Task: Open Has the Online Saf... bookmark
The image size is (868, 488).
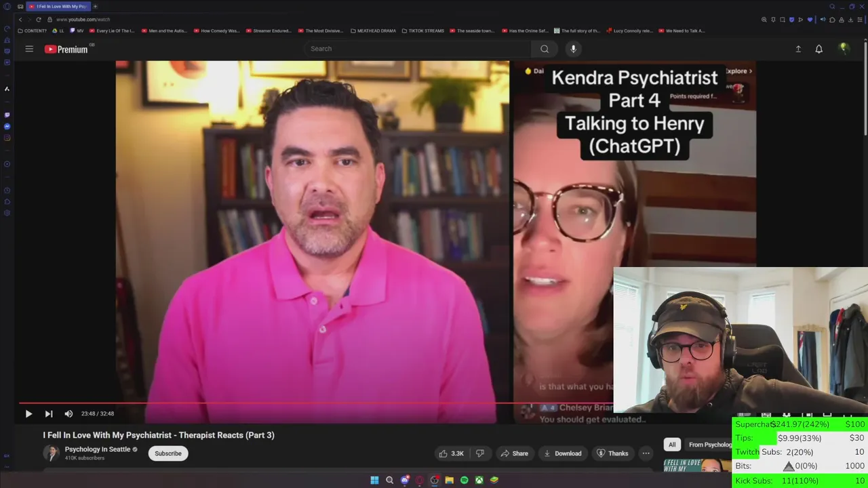Action: click(525, 30)
